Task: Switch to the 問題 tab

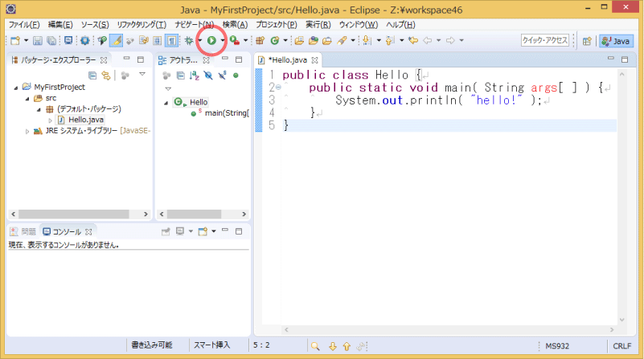Action: pos(23,232)
